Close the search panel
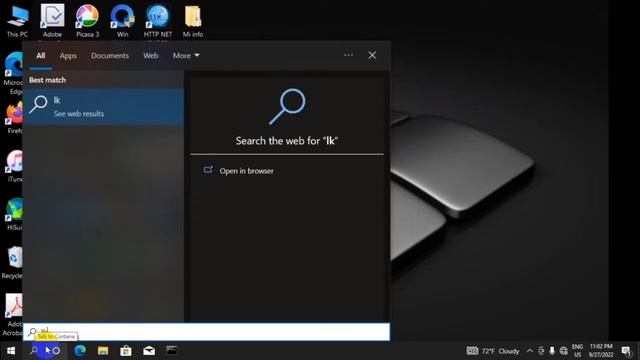The height and width of the screenshot is (360, 640). coord(372,55)
